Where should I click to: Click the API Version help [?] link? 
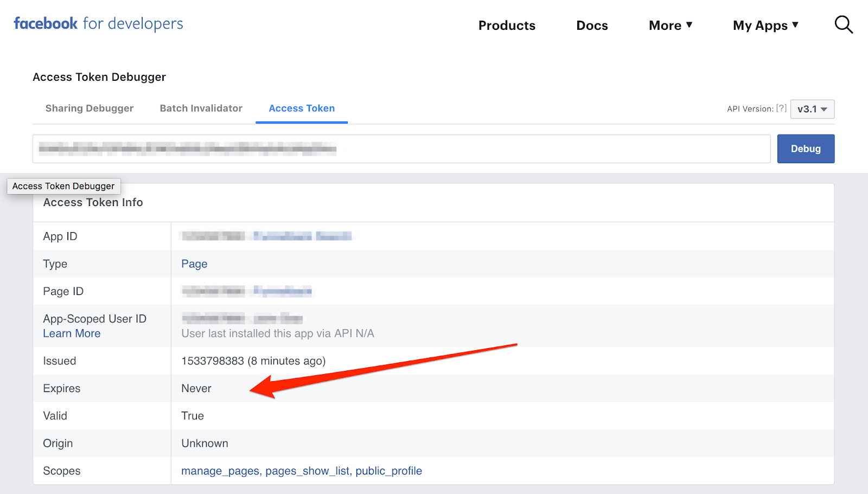point(781,108)
